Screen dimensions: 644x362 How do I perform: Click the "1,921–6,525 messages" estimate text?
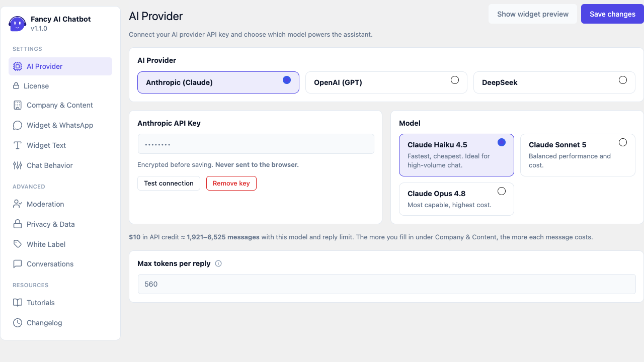point(223,237)
